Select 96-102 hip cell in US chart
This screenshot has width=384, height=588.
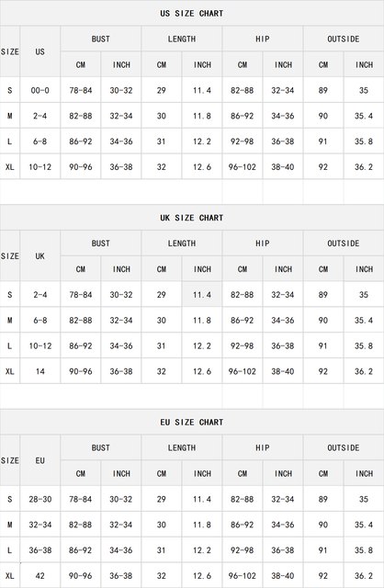(x=243, y=166)
